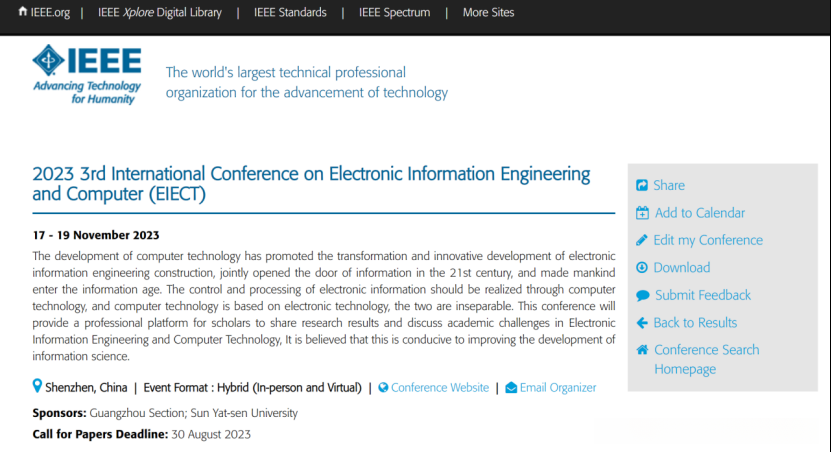Click the Email Organizer link

point(557,388)
